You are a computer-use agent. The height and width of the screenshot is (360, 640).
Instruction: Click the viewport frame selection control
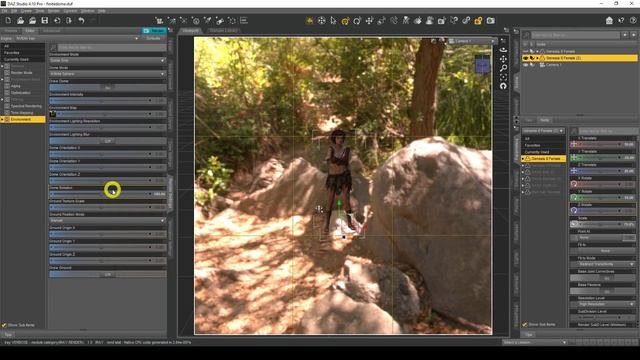(x=503, y=77)
